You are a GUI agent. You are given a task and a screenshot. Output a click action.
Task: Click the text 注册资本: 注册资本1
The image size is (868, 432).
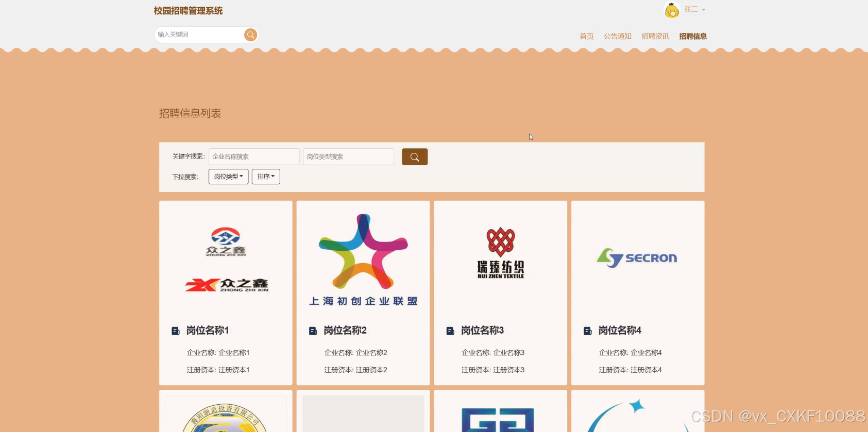[218, 370]
